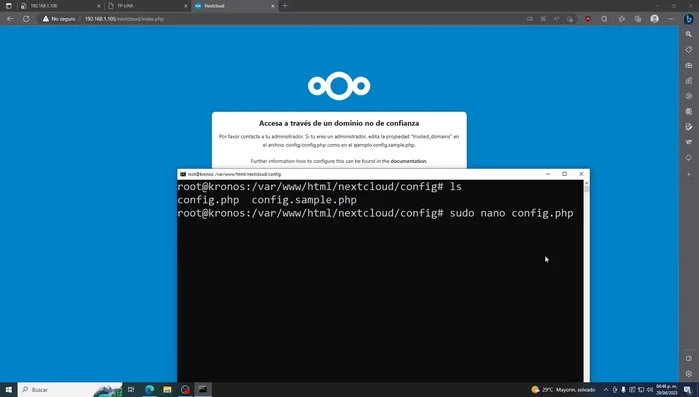Close the 192.168.1.106 tab
Image resolution: width=699 pixels, height=397 pixels.
[x=99, y=6]
